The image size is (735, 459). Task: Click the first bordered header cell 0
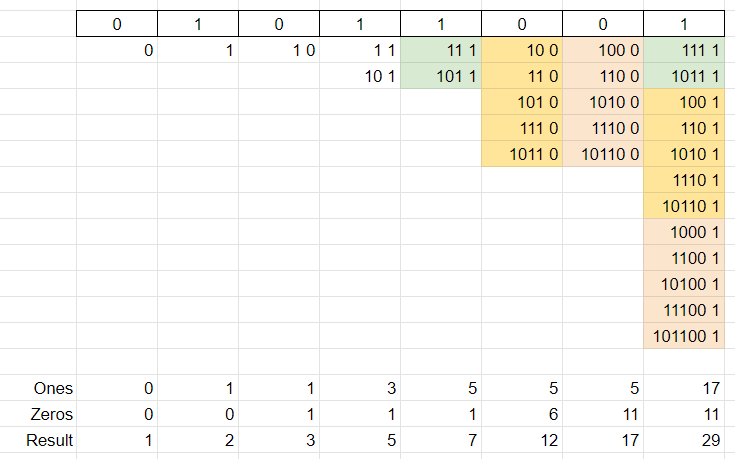117,24
